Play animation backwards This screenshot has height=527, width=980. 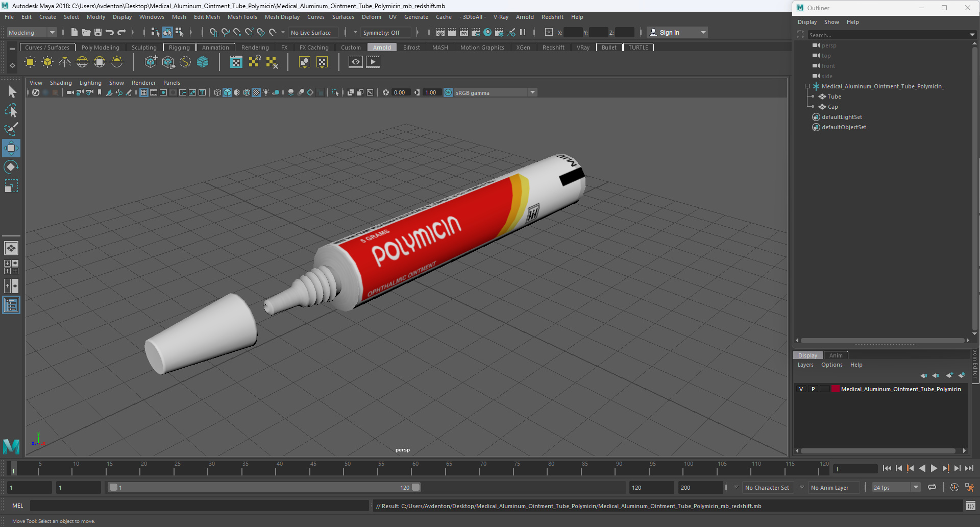tap(922, 468)
